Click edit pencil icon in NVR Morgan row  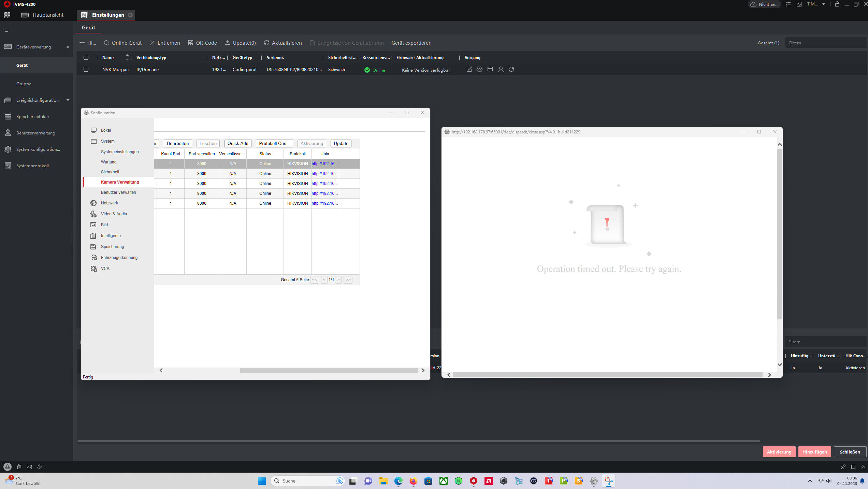click(469, 69)
